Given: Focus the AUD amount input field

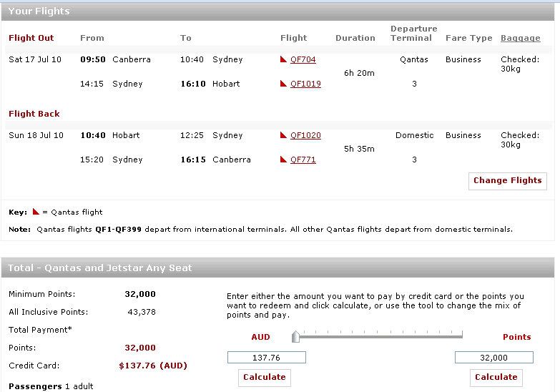Looking at the screenshot, I should click(x=266, y=358).
